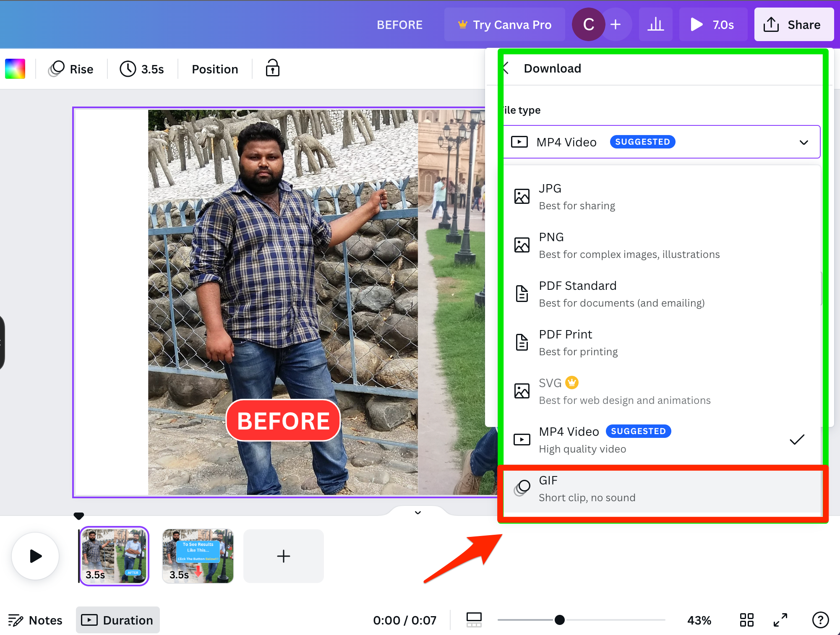Select the second page thumbnail
840x635 pixels.
tap(198, 556)
